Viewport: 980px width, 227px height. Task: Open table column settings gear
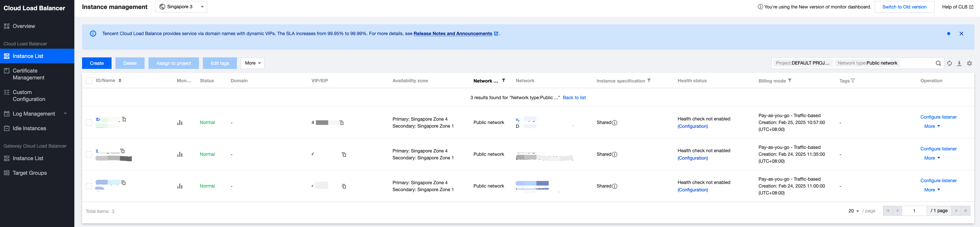coord(969,64)
